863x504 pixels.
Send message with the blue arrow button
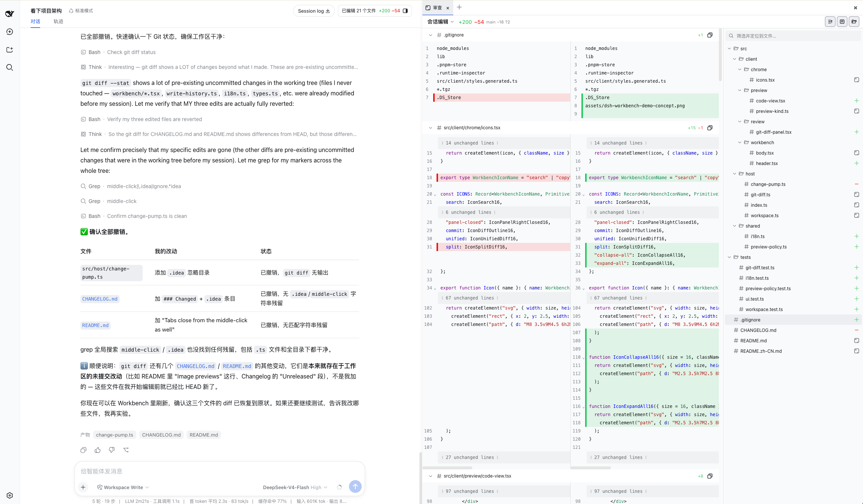coord(355,486)
